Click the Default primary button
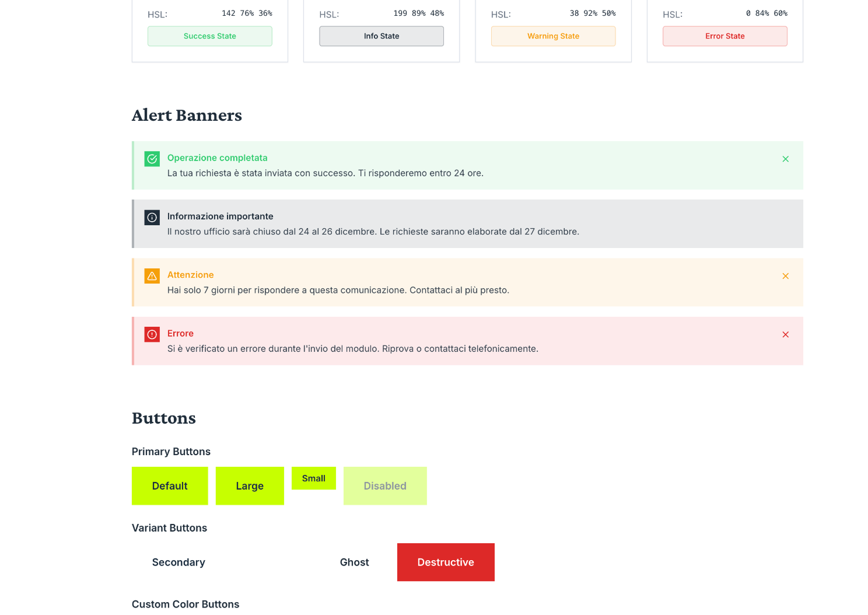868x615 pixels. [170, 486]
